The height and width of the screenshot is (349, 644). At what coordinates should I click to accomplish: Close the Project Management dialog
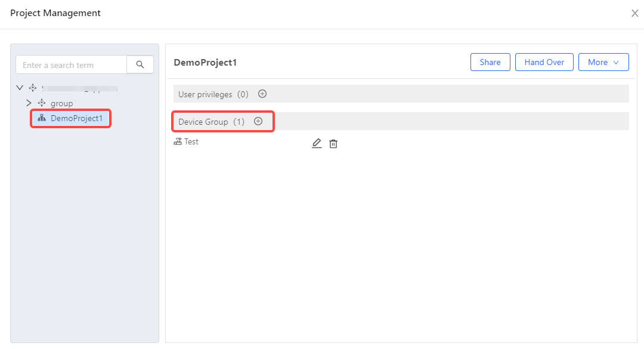[x=634, y=13]
